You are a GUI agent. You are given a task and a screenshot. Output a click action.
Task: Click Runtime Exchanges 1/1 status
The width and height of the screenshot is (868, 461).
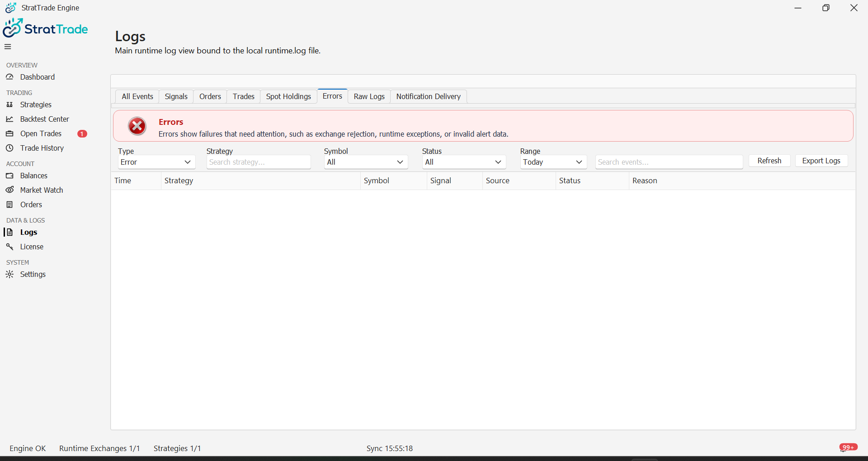tap(99, 448)
